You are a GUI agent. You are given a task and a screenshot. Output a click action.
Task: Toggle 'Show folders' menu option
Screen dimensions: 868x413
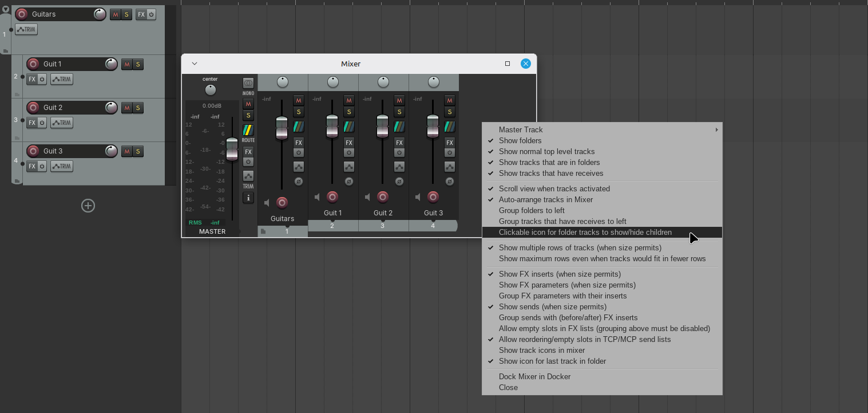[x=602, y=140]
